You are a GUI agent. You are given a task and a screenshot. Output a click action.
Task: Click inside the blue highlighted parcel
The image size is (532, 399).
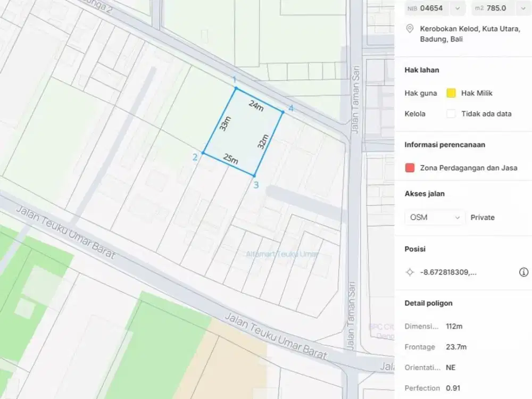[x=242, y=133]
